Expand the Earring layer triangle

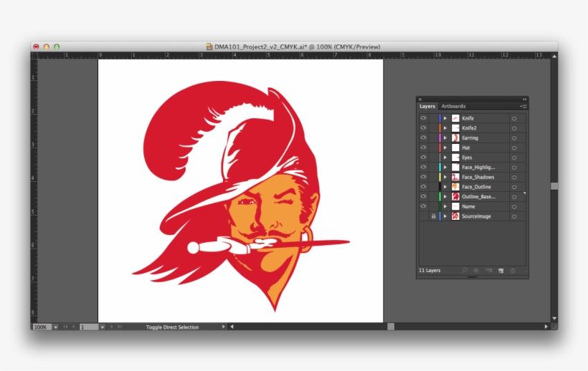tap(445, 138)
